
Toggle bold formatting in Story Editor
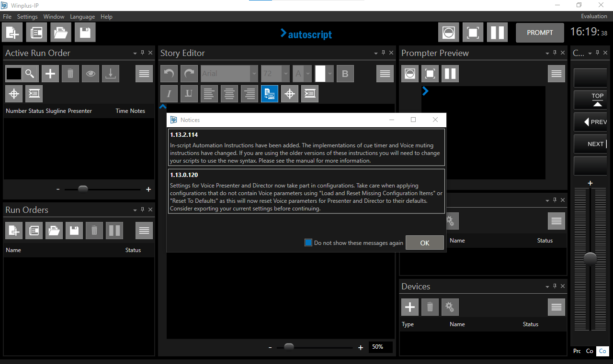345,74
